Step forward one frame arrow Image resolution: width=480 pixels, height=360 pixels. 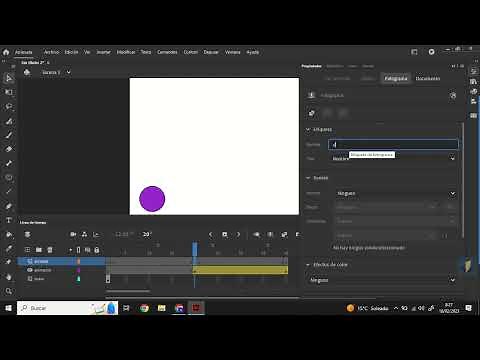click(238, 235)
